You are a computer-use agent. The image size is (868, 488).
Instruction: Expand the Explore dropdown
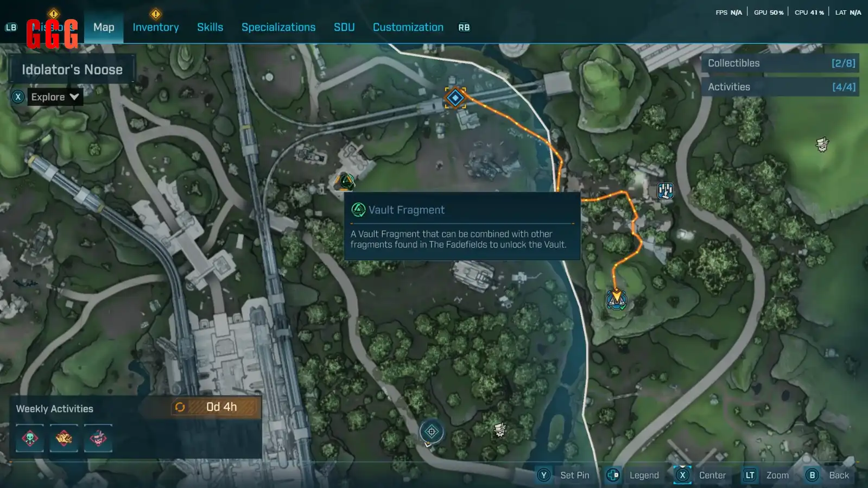click(x=55, y=97)
